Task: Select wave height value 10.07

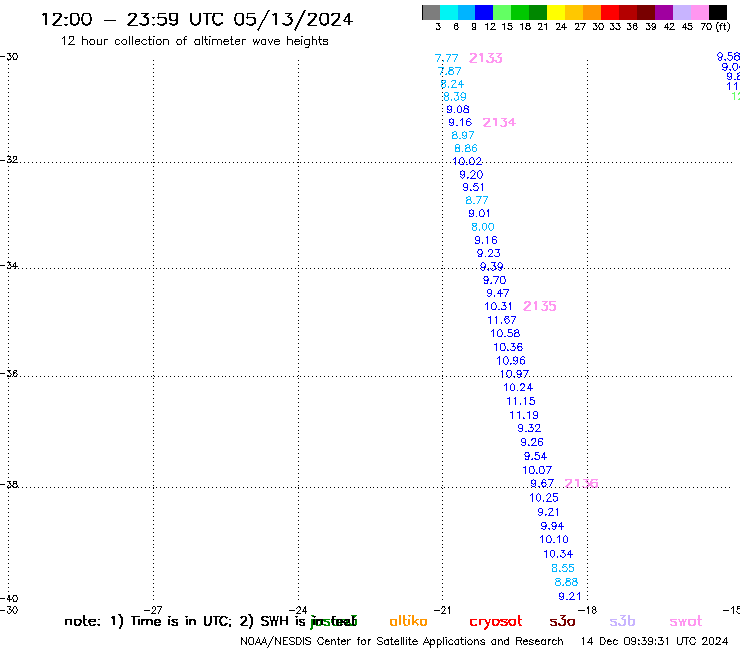Action: (x=537, y=470)
